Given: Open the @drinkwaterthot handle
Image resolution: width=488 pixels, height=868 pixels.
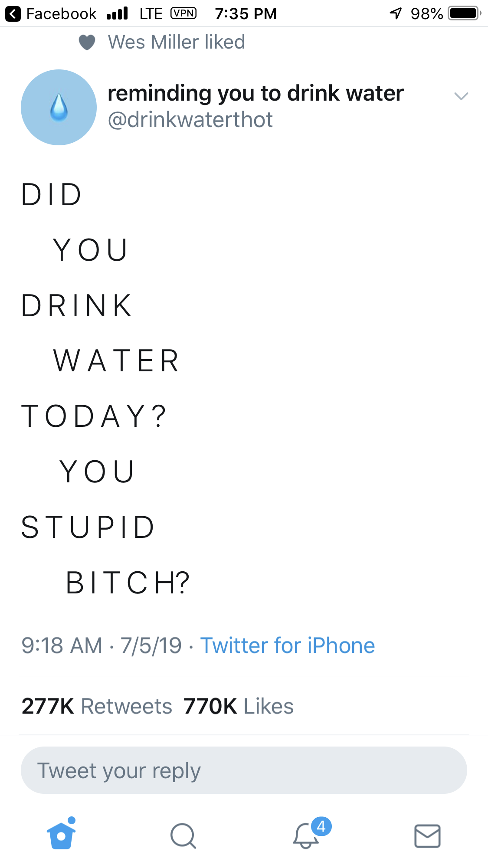Looking at the screenshot, I should [190, 120].
